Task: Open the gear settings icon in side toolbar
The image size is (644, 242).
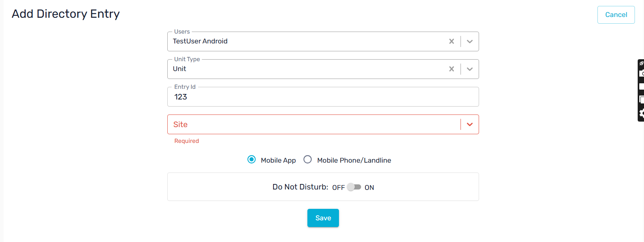Action: pyautogui.click(x=641, y=114)
